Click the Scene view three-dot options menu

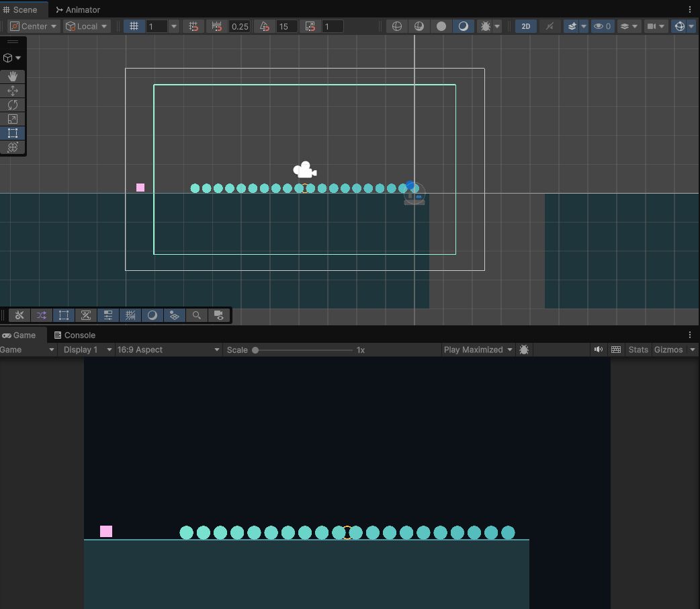[x=690, y=9]
